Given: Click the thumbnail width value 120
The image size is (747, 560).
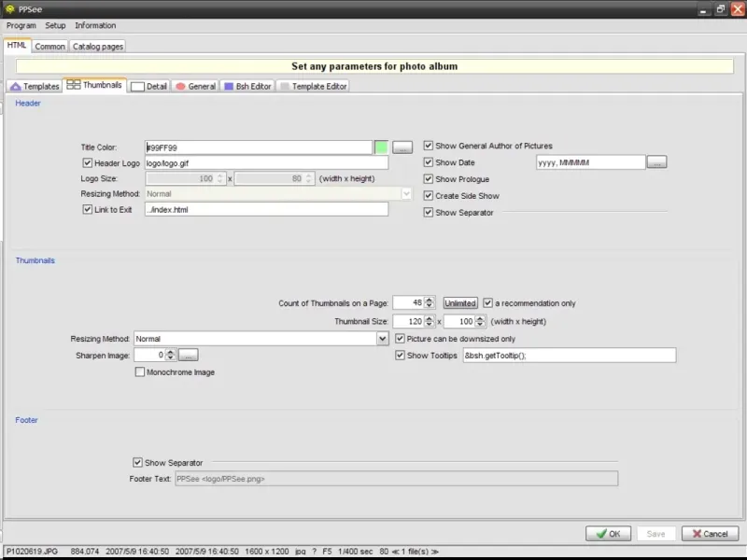Looking at the screenshot, I should (408, 321).
